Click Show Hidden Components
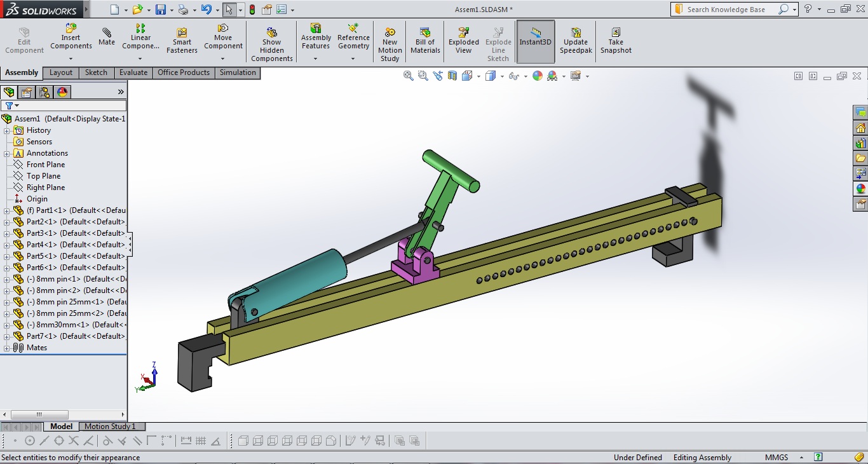This screenshot has height=464, width=868. (272, 44)
